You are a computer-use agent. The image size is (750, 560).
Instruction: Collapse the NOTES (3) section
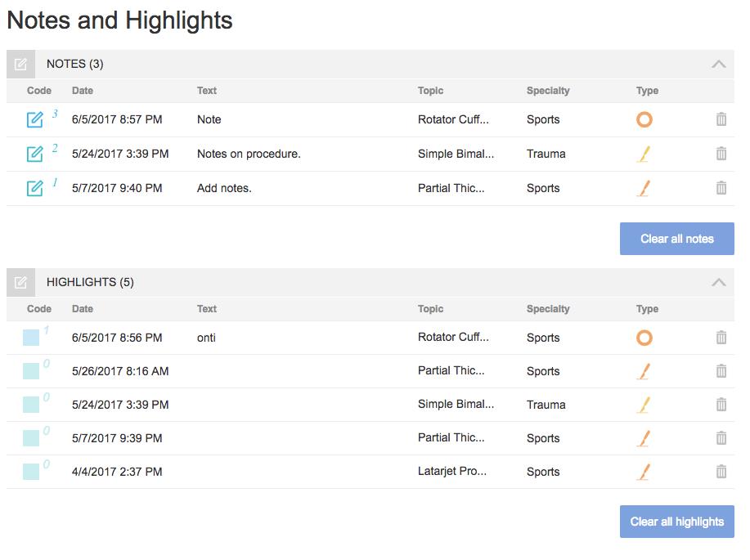pos(718,64)
